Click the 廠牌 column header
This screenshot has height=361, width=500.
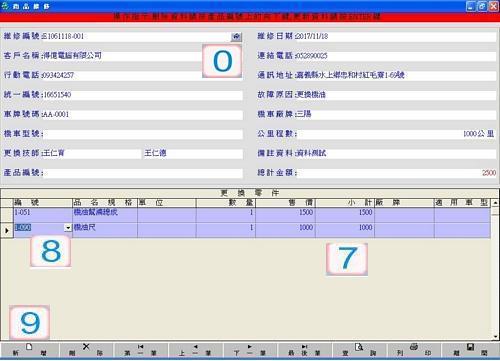(x=404, y=202)
